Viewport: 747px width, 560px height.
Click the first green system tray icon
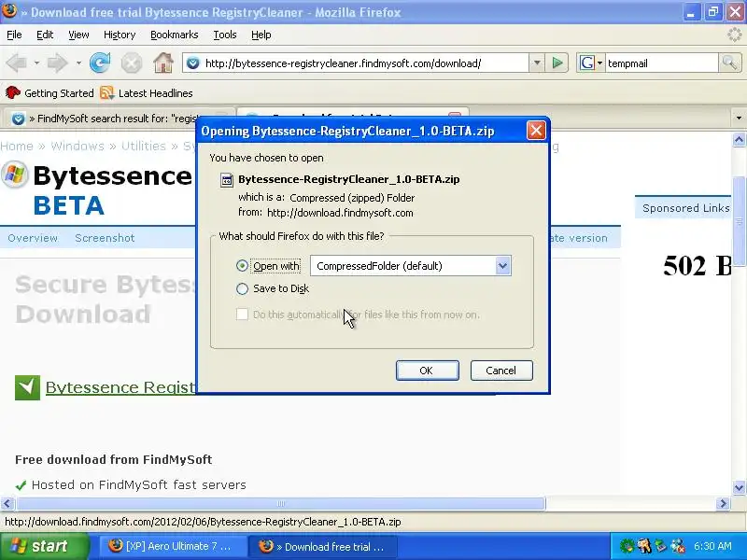coord(627,546)
